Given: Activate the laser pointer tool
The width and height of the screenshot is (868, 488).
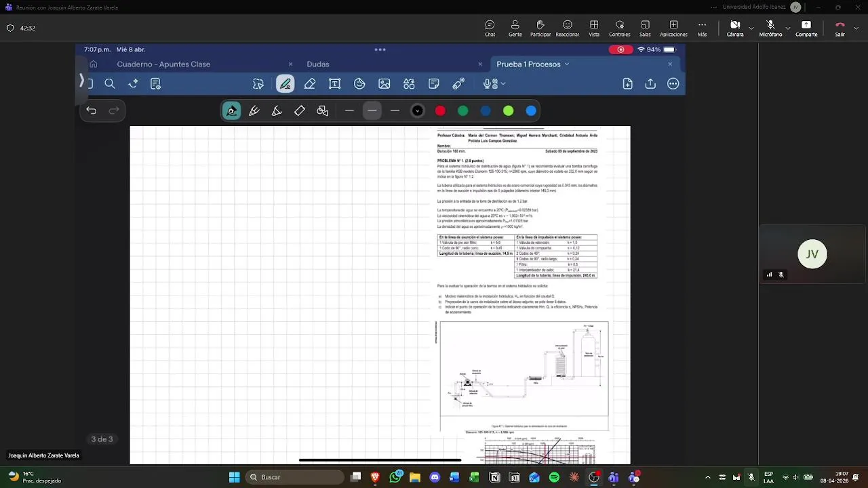Looking at the screenshot, I should point(458,84).
